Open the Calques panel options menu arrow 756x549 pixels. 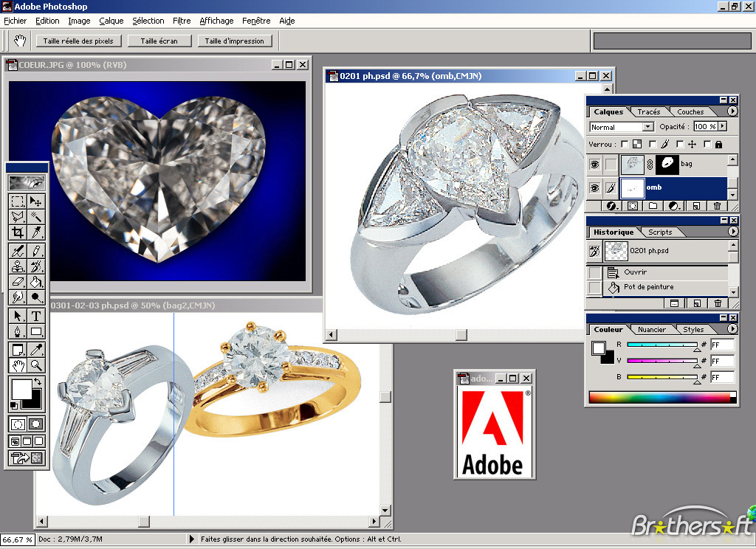(x=732, y=111)
